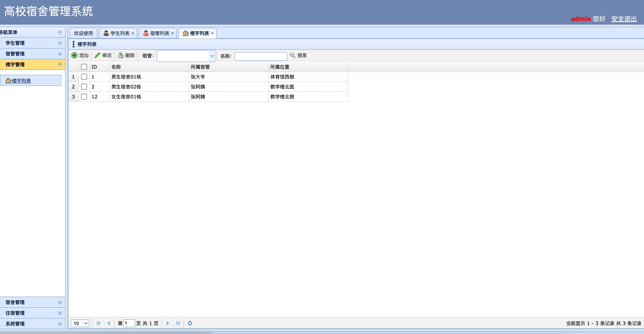Check the box for 男生宿舍01栋 row
This screenshot has height=334, width=644.
point(84,77)
